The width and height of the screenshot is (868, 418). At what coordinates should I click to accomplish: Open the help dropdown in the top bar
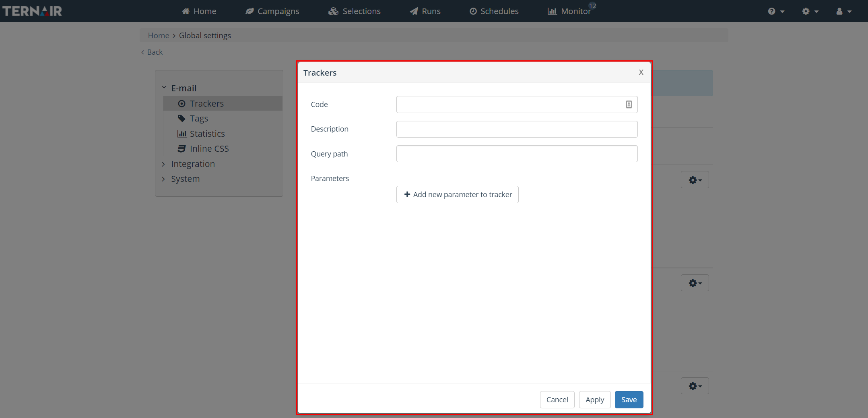click(x=776, y=11)
